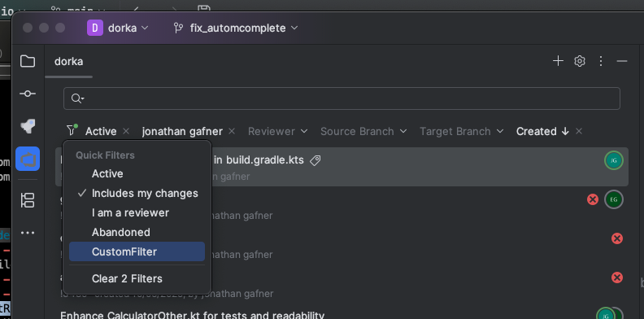The image size is (644, 319).
Task: Click the branch icon beside fix_automcomplete
Action: pos(178,28)
